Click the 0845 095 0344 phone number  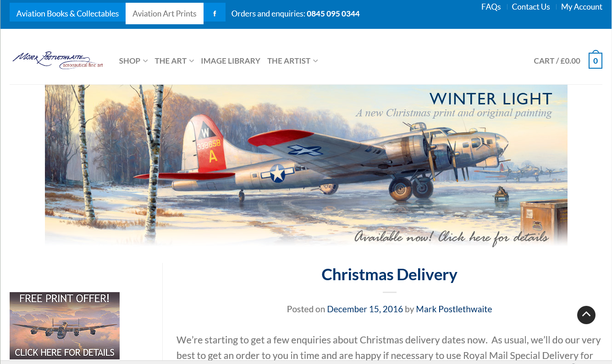333,14
